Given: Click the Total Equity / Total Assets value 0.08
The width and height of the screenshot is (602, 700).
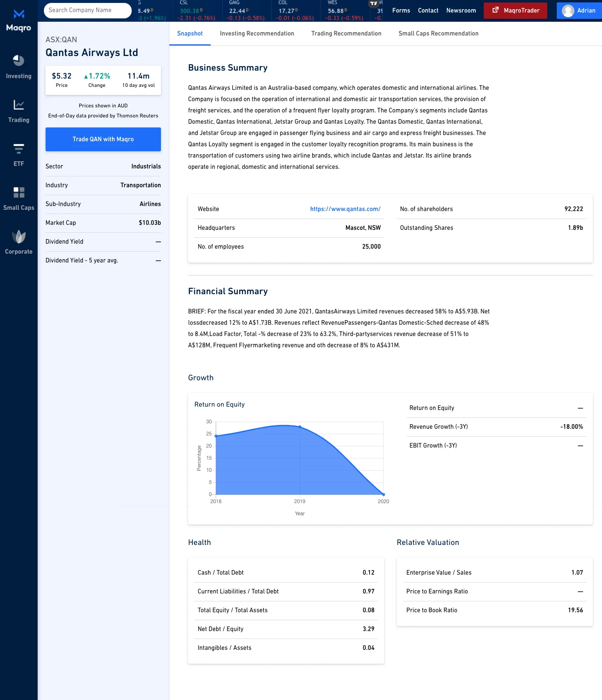Looking at the screenshot, I should point(368,610).
